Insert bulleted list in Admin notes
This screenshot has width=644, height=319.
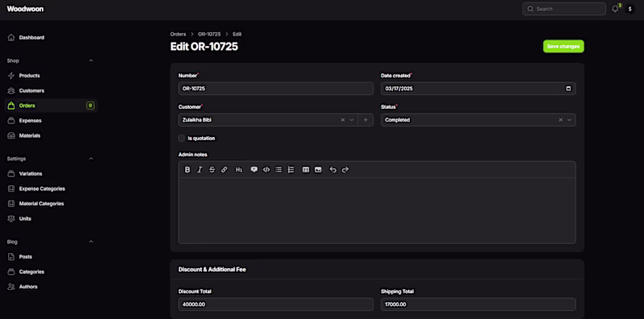[279, 170]
